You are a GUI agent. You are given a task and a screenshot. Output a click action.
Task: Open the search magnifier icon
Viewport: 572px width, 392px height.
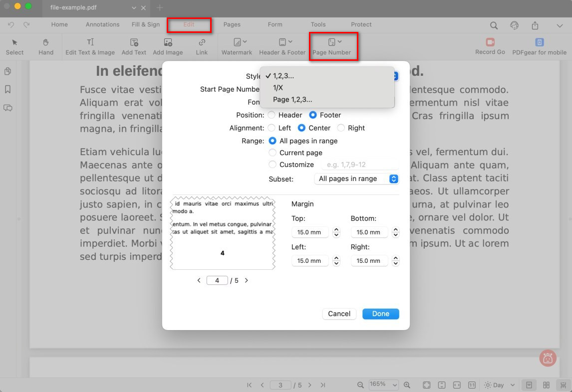pyautogui.click(x=494, y=25)
